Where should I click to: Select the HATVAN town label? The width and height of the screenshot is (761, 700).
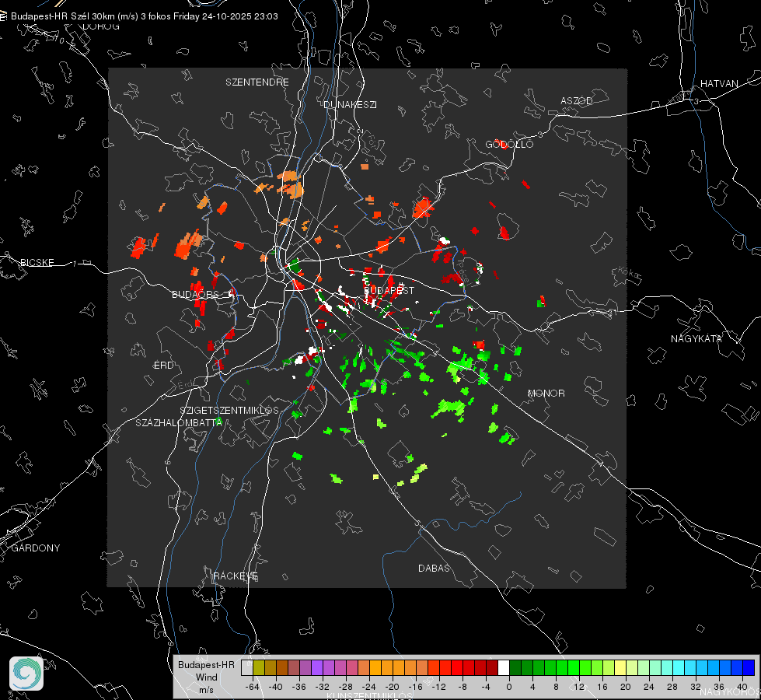pyautogui.click(x=719, y=84)
